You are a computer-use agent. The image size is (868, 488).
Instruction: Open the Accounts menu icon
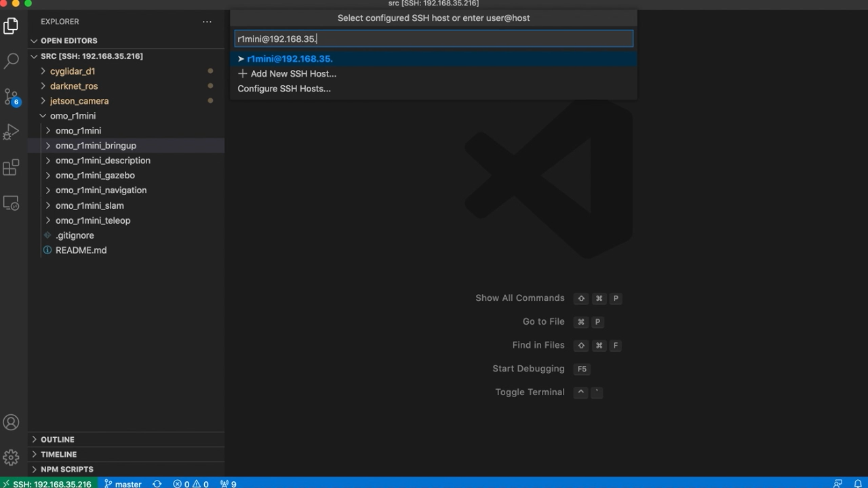11,422
